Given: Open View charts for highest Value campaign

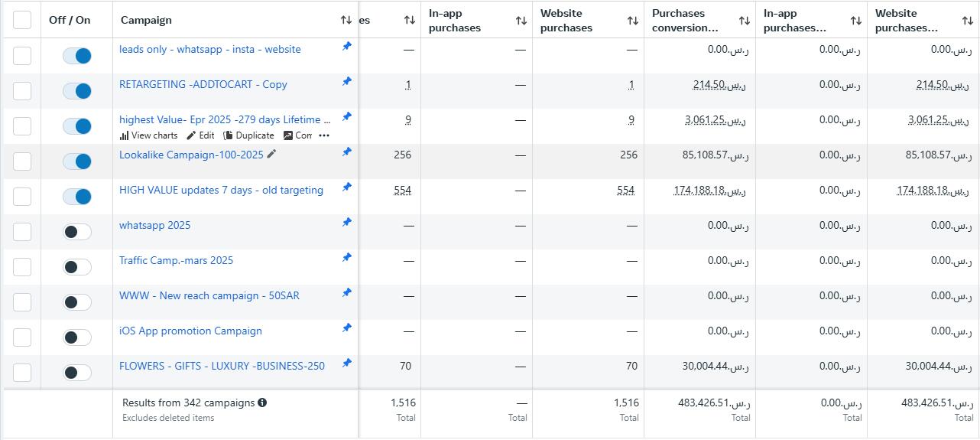Looking at the screenshot, I should click(x=148, y=135).
